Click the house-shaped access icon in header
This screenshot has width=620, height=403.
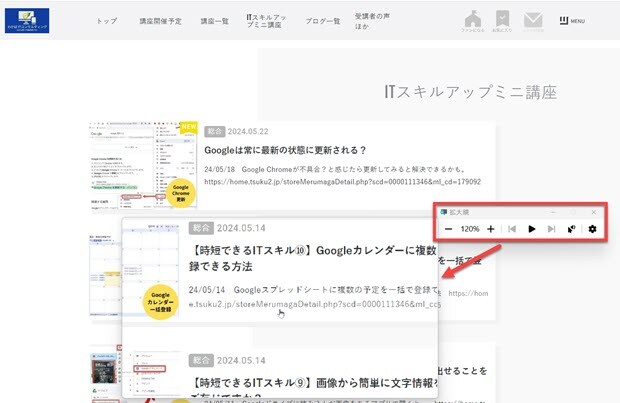click(477, 20)
